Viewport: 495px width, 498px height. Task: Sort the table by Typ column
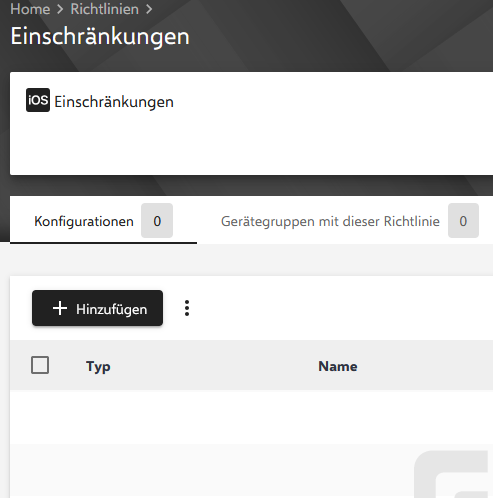98,366
